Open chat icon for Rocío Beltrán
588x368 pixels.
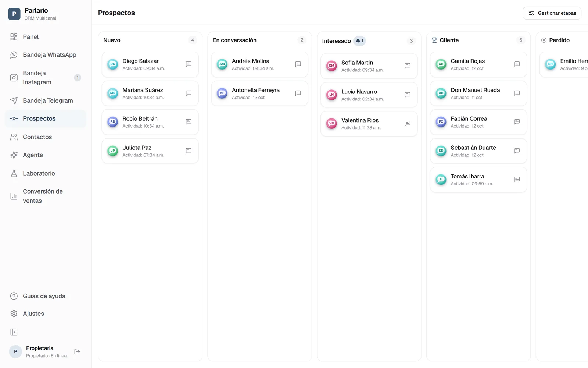[x=189, y=122]
